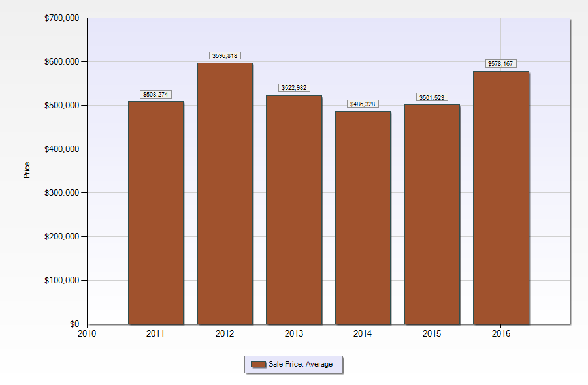Select the $522,982 value label
The image size is (588, 385).
tap(294, 88)
